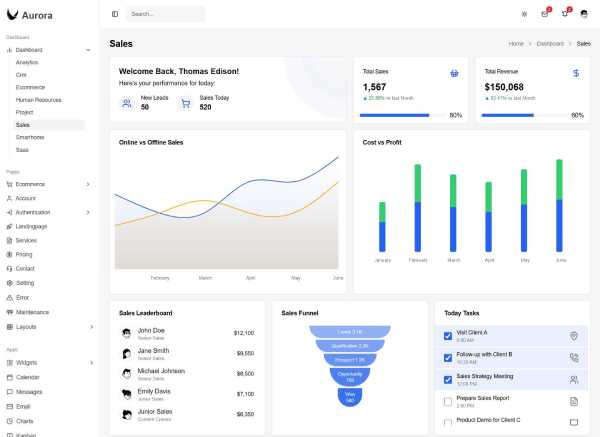Click the phone icon for Follow-up with Client B
The width and height of the screenshot is (600, 437).
(x=573, y=357)
